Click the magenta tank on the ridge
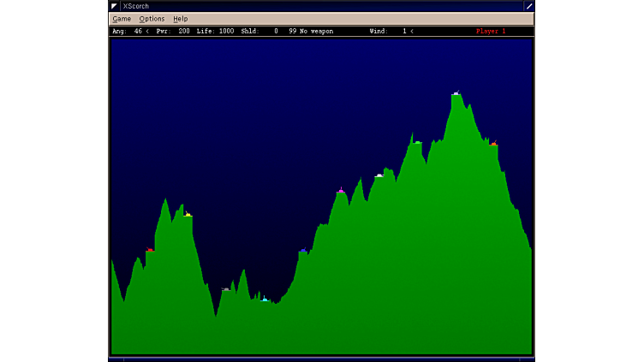The width and height of the screenshot is (644, 362). click(x=341, y=191)
